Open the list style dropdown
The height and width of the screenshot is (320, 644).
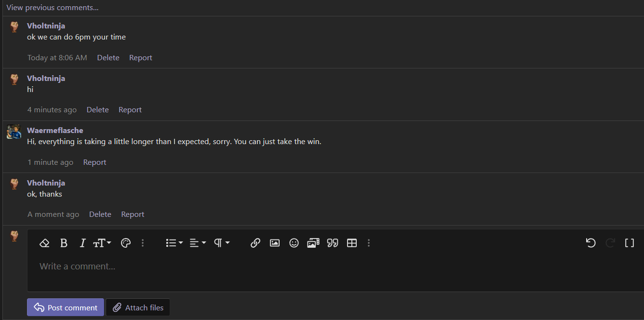(174, 243)
